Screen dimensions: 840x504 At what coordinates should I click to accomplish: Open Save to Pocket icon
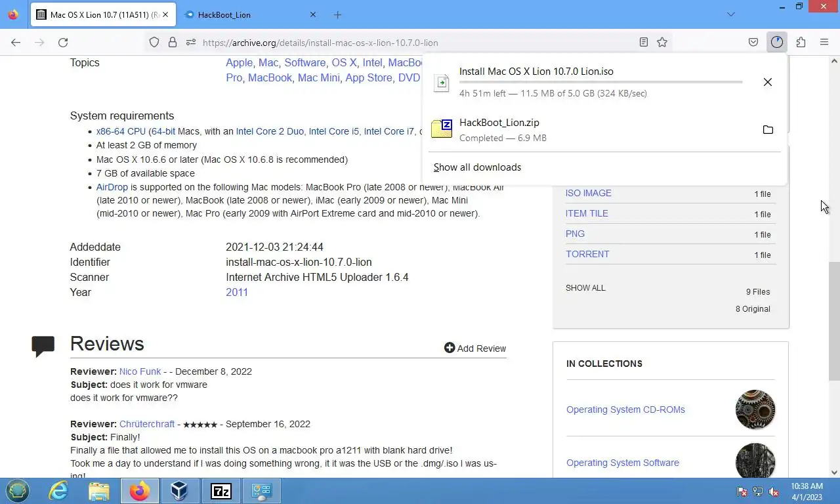click(753, 42)
